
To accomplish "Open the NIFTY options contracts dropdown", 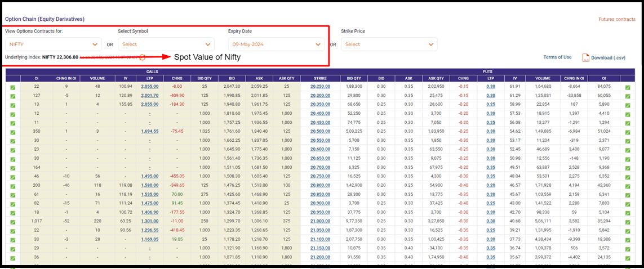I will click(55, 44).
